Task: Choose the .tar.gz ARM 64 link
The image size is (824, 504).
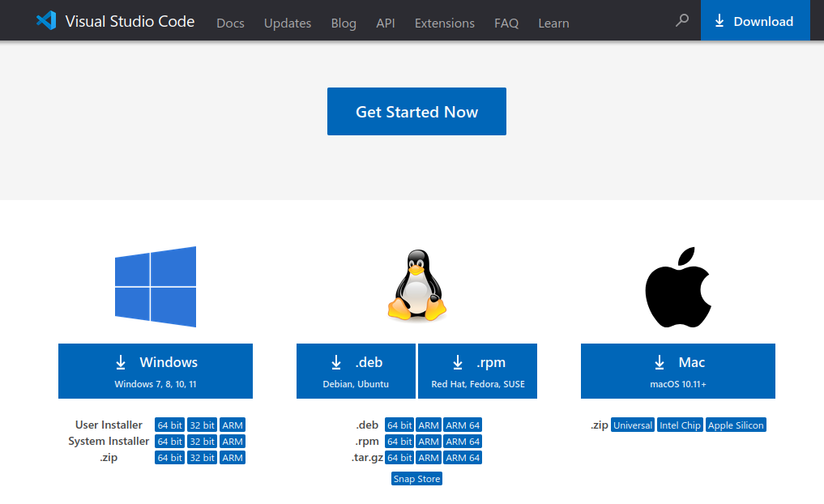Action: [463, 458]
